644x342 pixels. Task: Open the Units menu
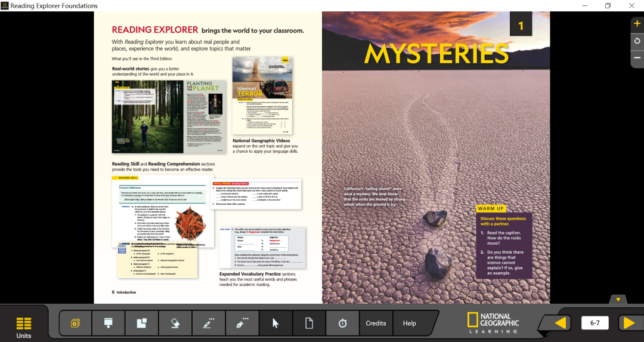pos(23,328)
